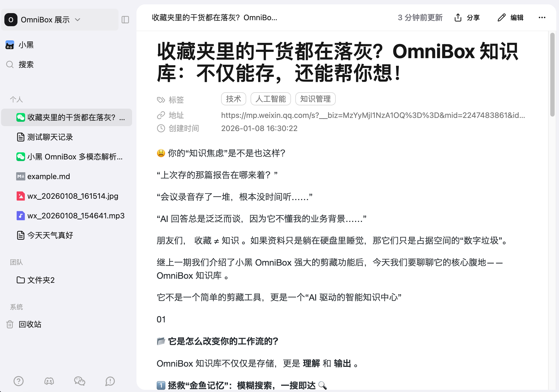Select the example.md file

tap(49, 176)
